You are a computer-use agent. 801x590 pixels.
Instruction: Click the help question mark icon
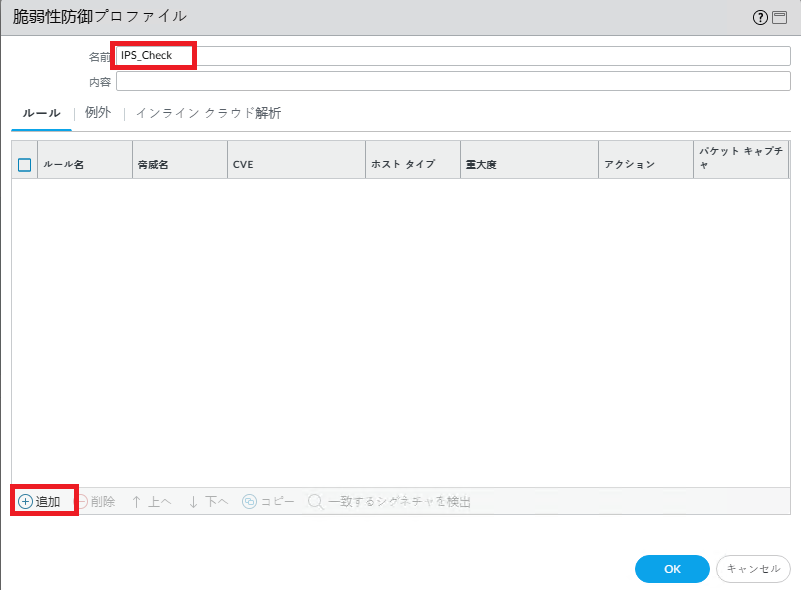click(x=760, y=17)
